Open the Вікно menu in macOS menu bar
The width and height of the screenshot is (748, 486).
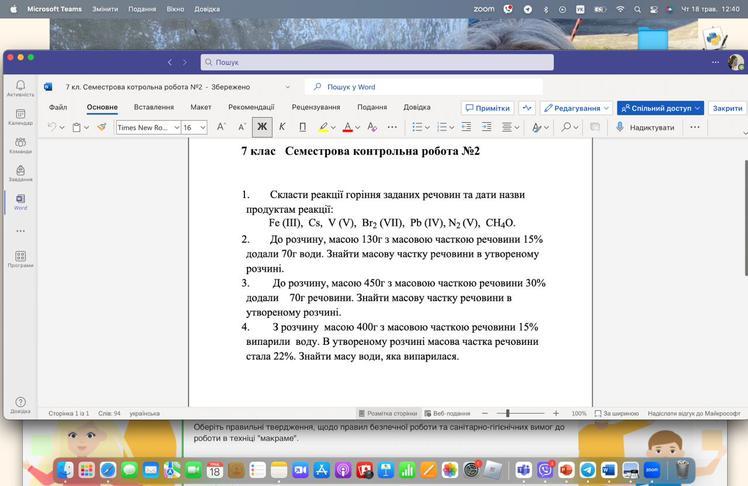[x=175, y=9]
